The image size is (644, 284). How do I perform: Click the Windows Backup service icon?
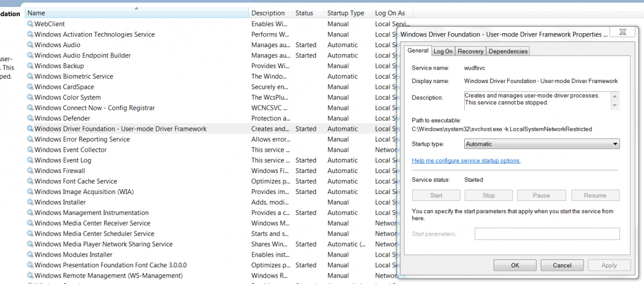coord(30,66)
